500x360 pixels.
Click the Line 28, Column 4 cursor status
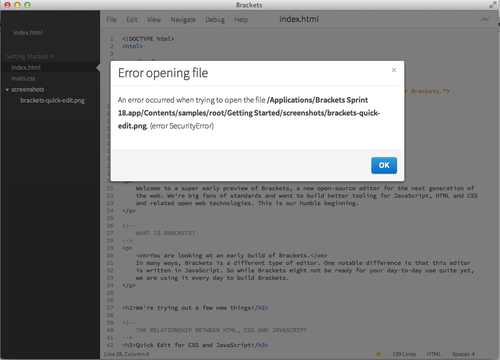pos(126,354)
